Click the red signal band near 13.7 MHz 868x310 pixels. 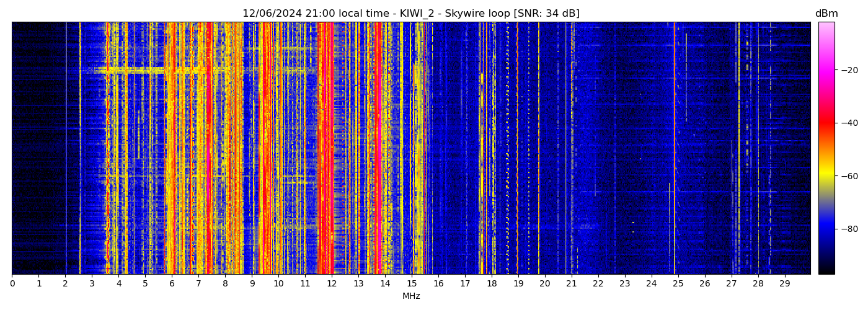378,149
